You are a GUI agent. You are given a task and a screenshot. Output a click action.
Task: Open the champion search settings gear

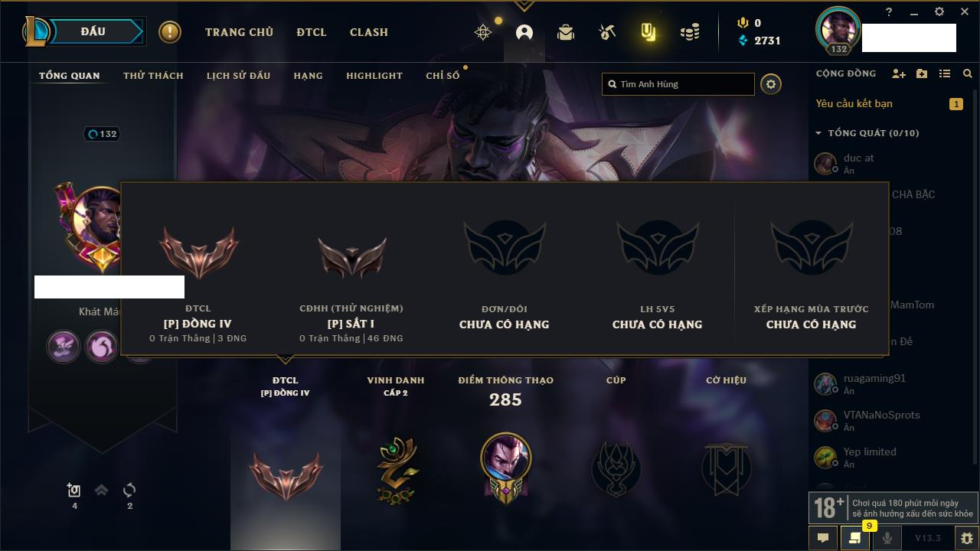pos(771,84)
